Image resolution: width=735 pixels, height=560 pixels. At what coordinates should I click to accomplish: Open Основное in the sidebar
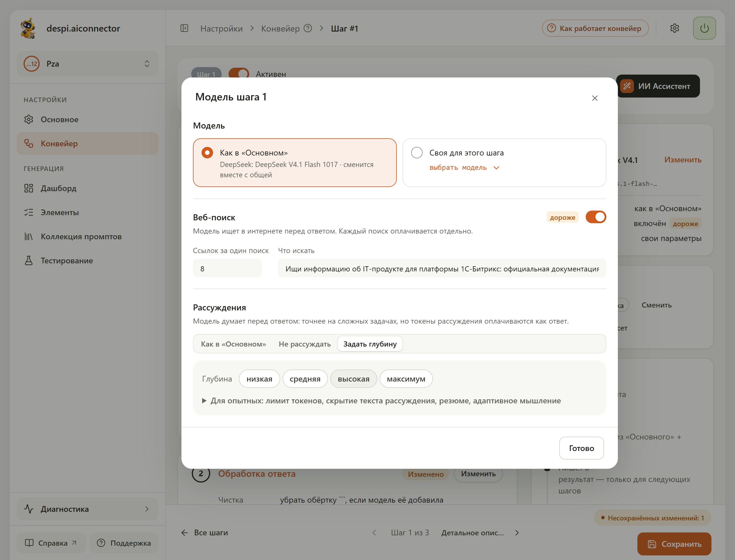(x=87, y=119)
